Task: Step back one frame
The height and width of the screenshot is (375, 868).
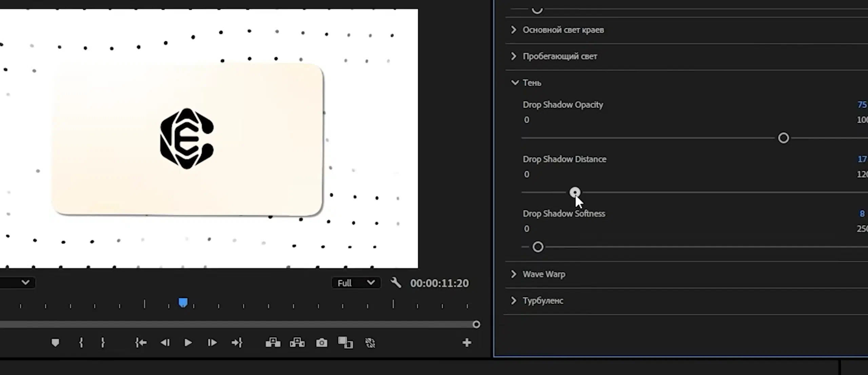Action: (x=165, y=343)
